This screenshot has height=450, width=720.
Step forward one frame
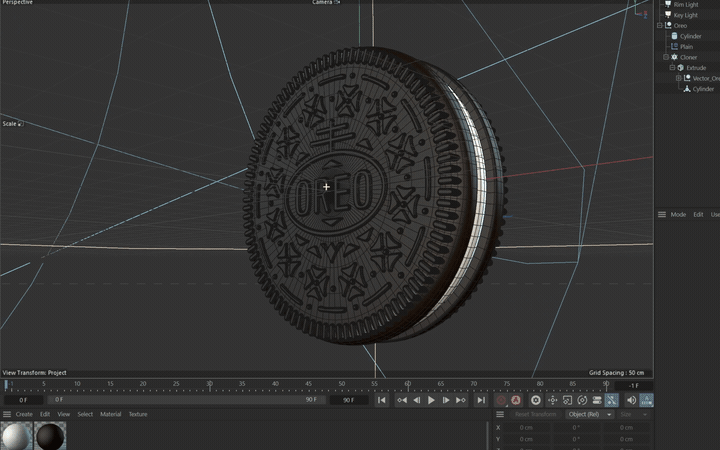[x=446, y=400]
